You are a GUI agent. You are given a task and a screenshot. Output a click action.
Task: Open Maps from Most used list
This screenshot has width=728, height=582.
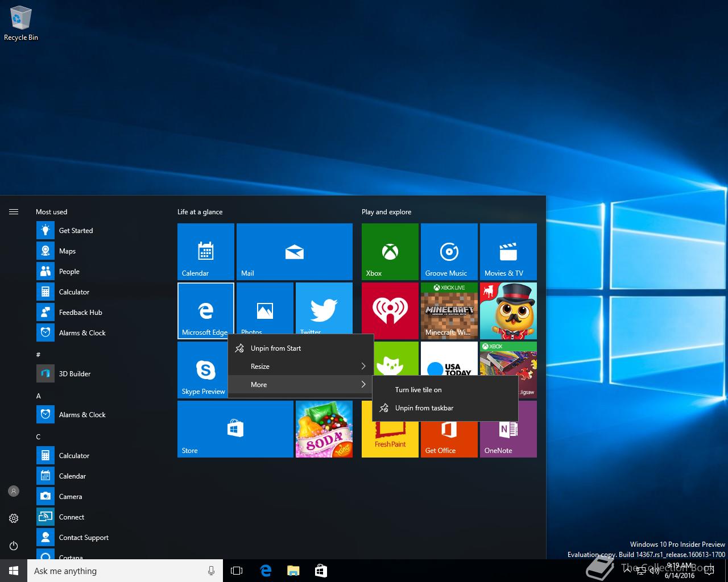(x=102, y=251)
